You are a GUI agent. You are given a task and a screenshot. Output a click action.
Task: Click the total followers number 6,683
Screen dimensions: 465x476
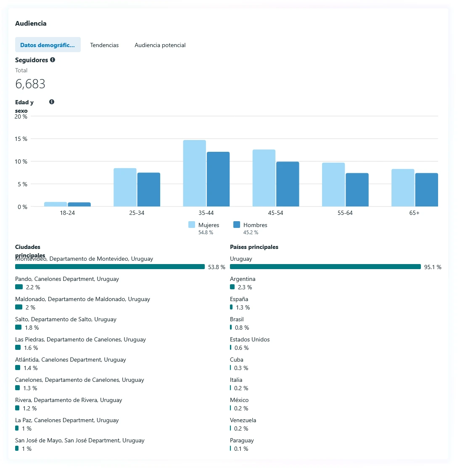(30, 84)
